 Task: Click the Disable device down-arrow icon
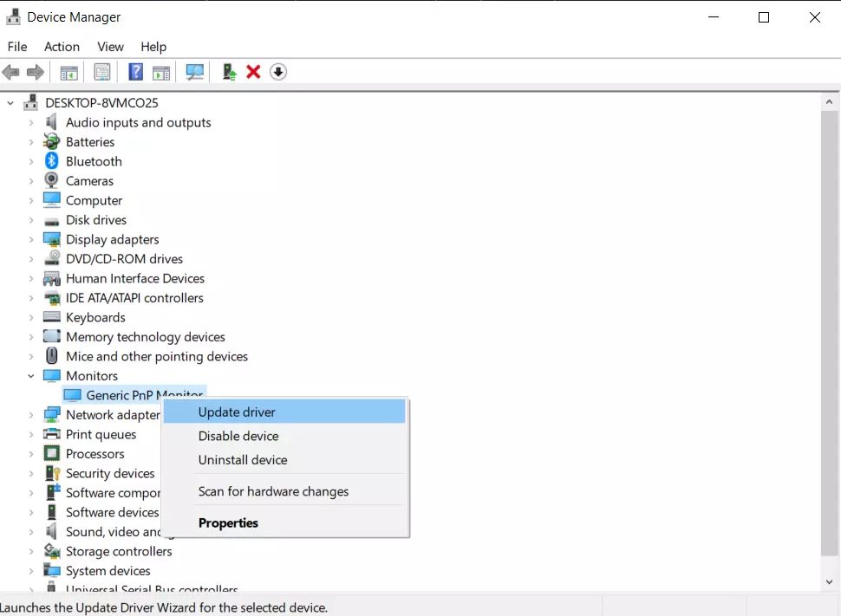277,72
